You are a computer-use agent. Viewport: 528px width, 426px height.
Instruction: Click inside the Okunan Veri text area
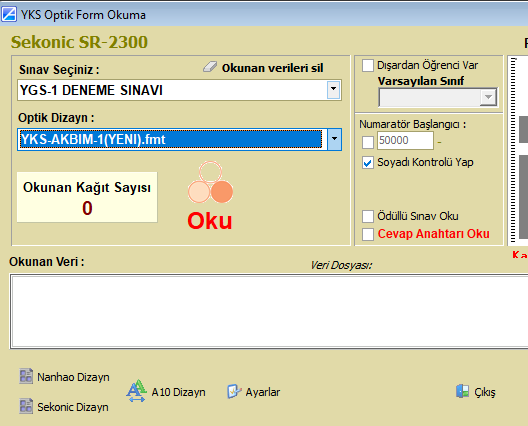pos(269,311)
